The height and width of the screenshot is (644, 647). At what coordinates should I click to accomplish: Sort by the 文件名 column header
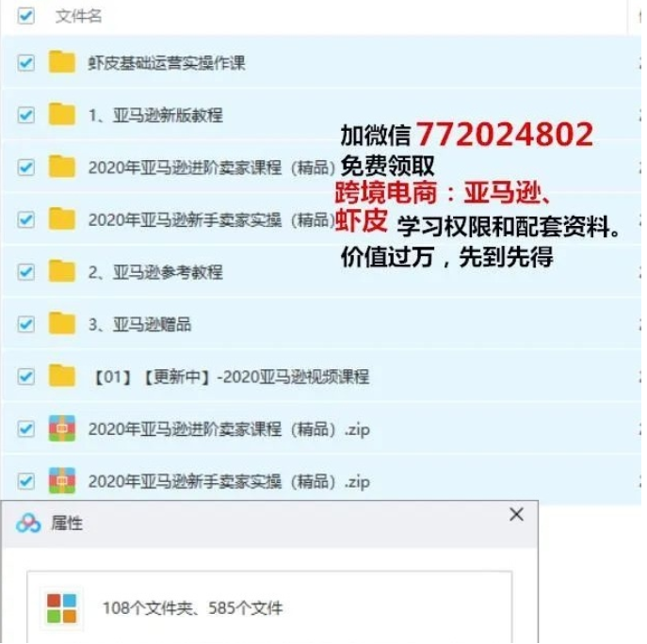pos(78,16)
